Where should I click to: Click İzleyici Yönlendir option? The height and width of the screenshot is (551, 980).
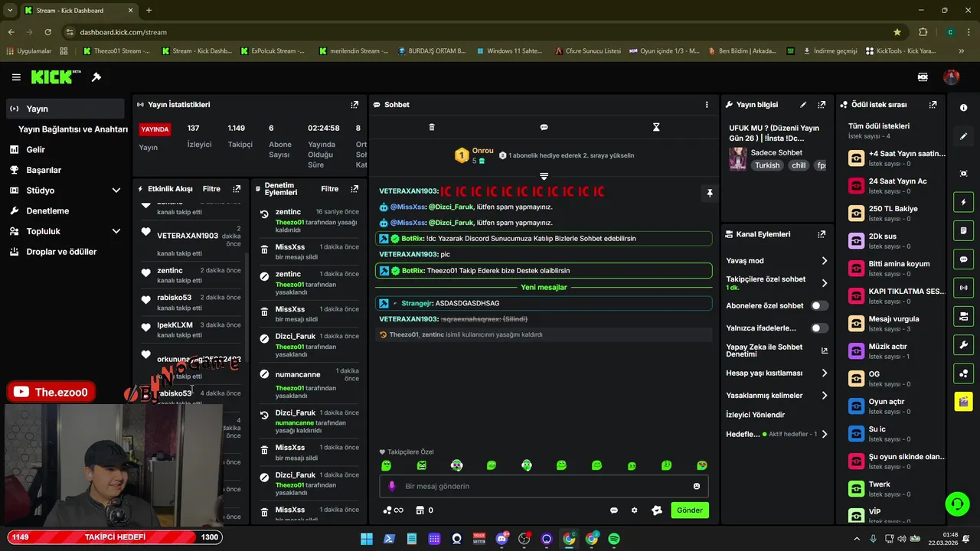[x=756, y=415]
